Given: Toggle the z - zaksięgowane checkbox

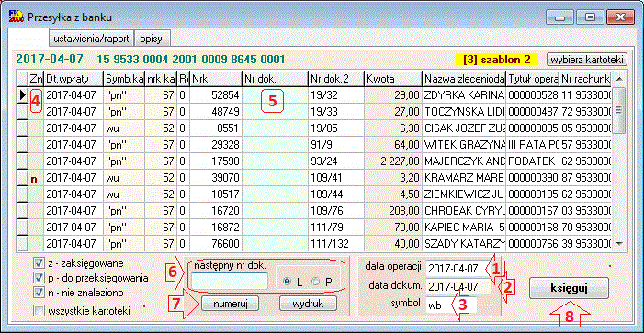Looking at the screenshot, I should coord(39,263).
